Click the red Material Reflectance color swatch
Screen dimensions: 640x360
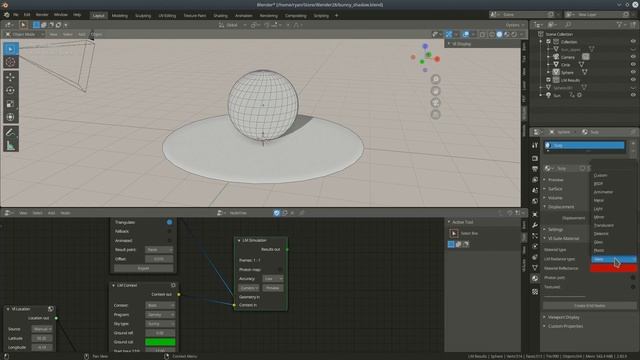[613, 268]
